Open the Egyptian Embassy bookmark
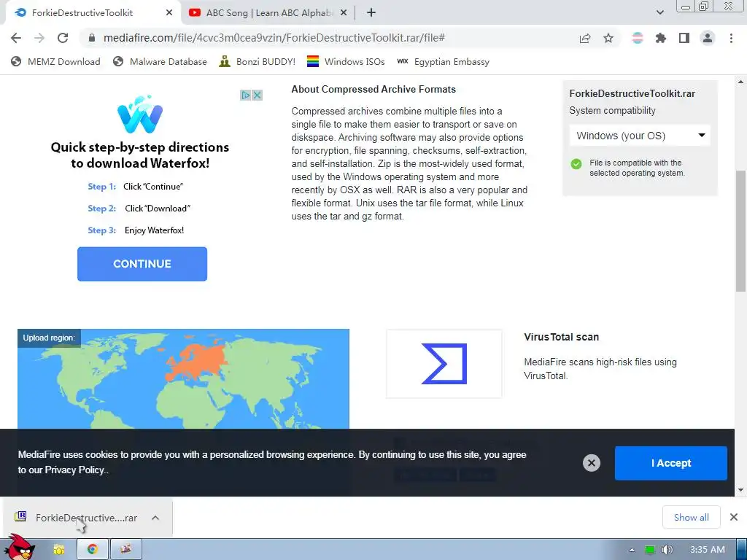This screenshot has width=747, height=560. [x=443, y=61]
